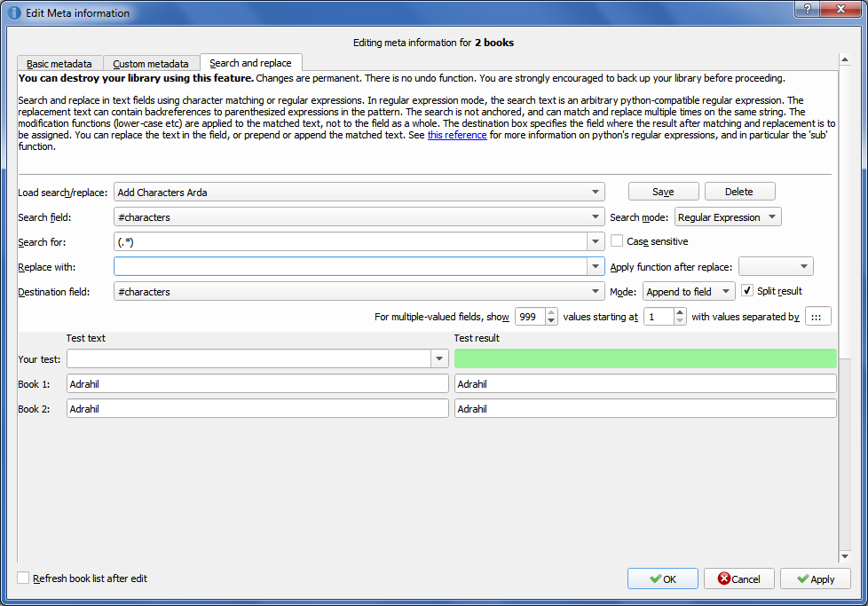Image resolution: width=868 pixels, height=606 pixels.
Task: Select the Search and replace tab
Action: coord(250,63)
